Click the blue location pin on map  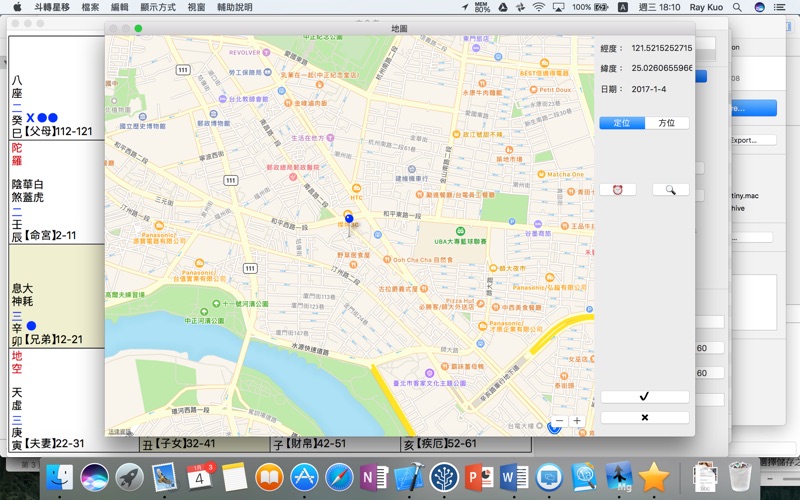[x=349, y=219]
